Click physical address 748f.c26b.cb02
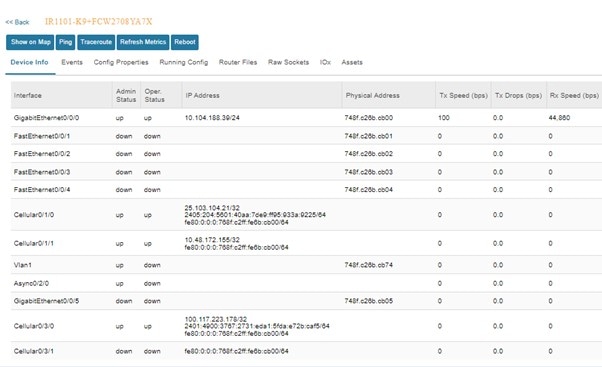The width and height of the screenshot is (602, 367). (369, 154)
